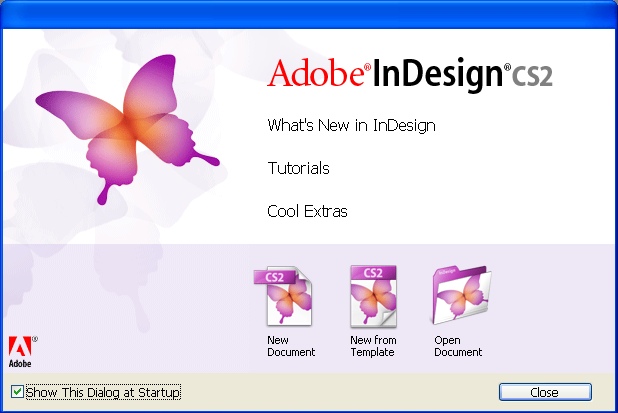This screenshot has width=618, height=413.
Task: Click the gray CS2 text in header
Action: point(532,76)
